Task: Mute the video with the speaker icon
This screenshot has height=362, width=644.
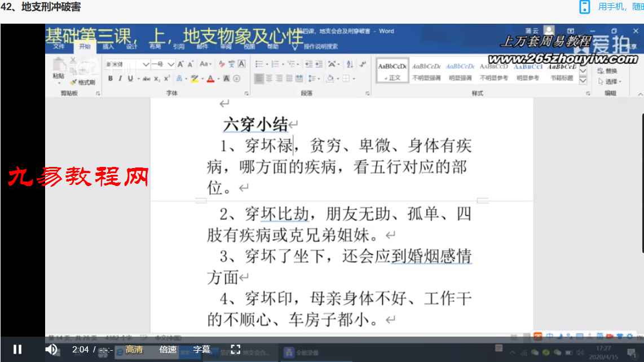Action: pyautogui.click(x=51, y=349)
